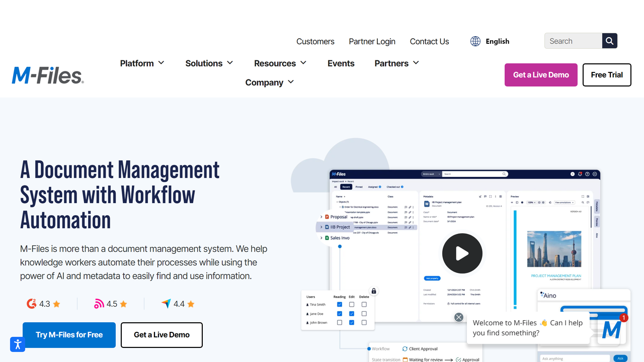Click the plus create icon in mockup
Image resolution: width=644 pixels, height=362 pixels.
point(573,174)
